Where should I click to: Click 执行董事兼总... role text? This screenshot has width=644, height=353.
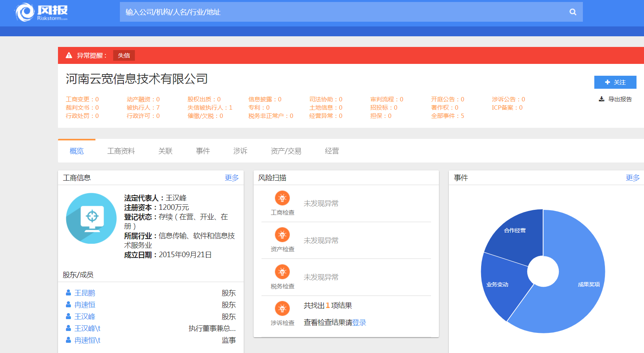(212, 329)
